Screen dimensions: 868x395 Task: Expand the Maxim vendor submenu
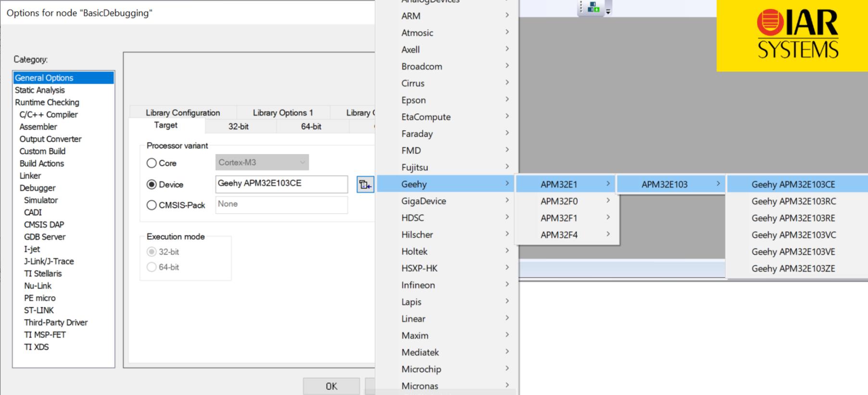click(446, 335)
